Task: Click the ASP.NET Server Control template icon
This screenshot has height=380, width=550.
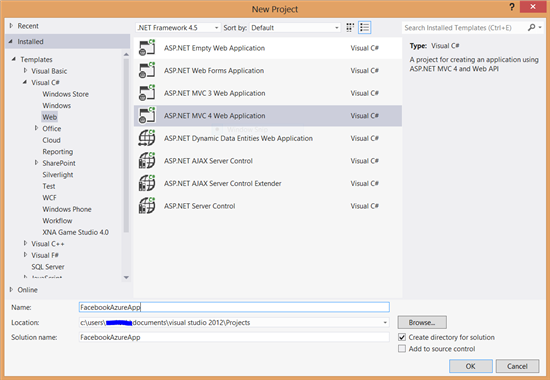Action: (147, 206)
